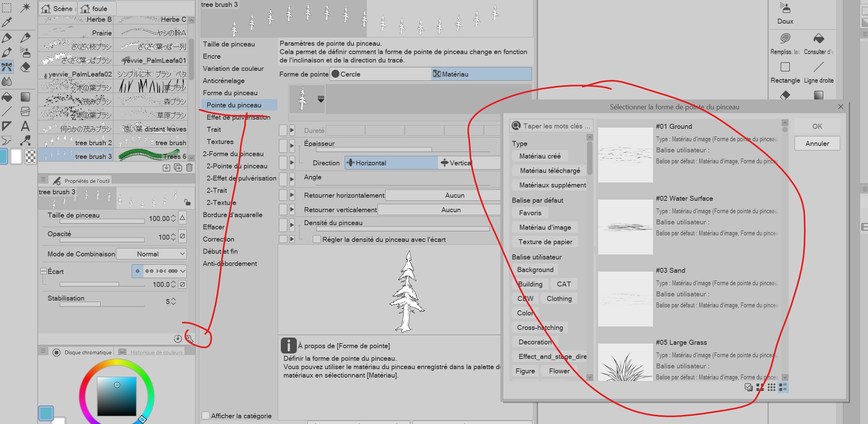
Task: Switch material list to detail view icon
Action: coord(783,387)
